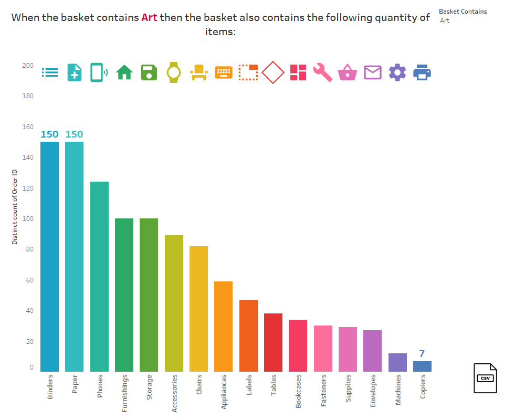Select the Binders list icon

[50, 72]
